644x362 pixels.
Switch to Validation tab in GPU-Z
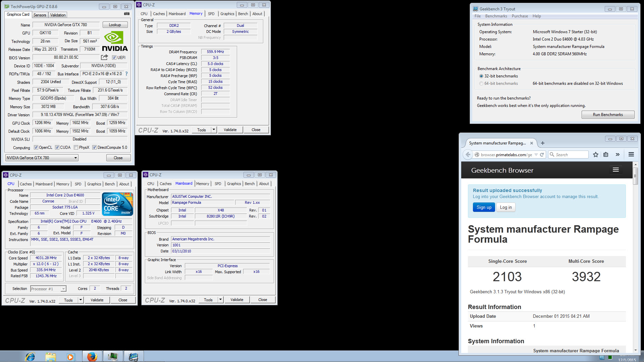58,15
